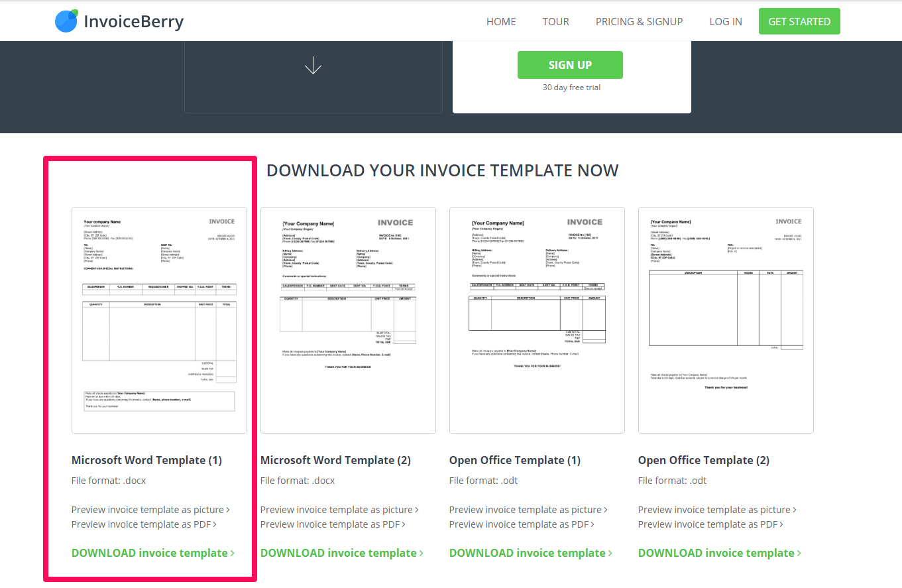The image size is (902, 588).
Task: Preview Word Template (1) as PDF
Action: pos(144,524)
